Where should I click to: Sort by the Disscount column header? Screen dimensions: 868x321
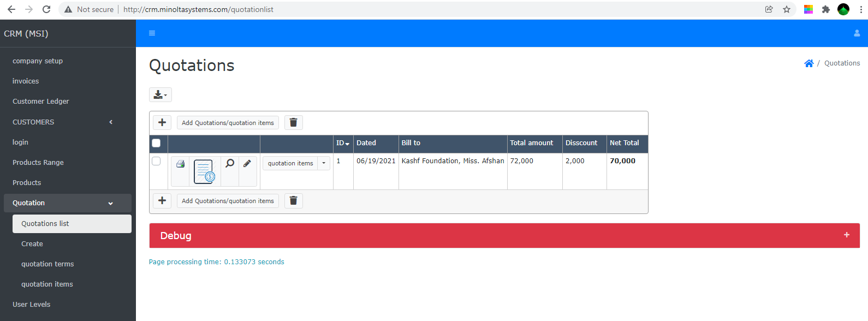coord(581,143)
